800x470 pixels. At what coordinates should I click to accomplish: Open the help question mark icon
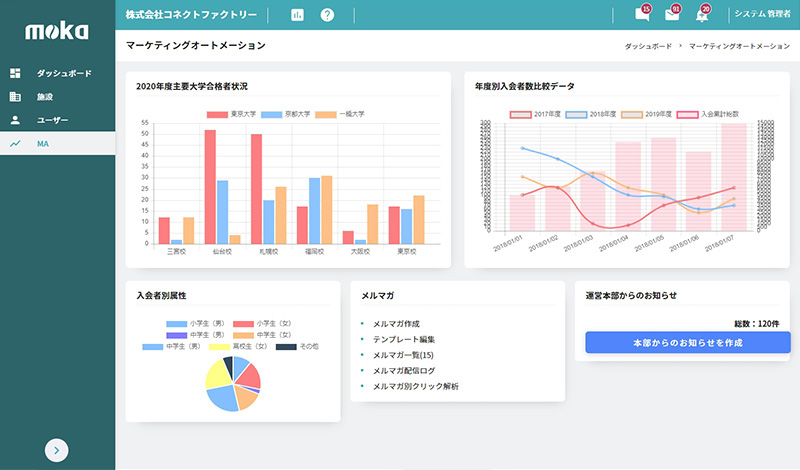click(x=327, y=15)
